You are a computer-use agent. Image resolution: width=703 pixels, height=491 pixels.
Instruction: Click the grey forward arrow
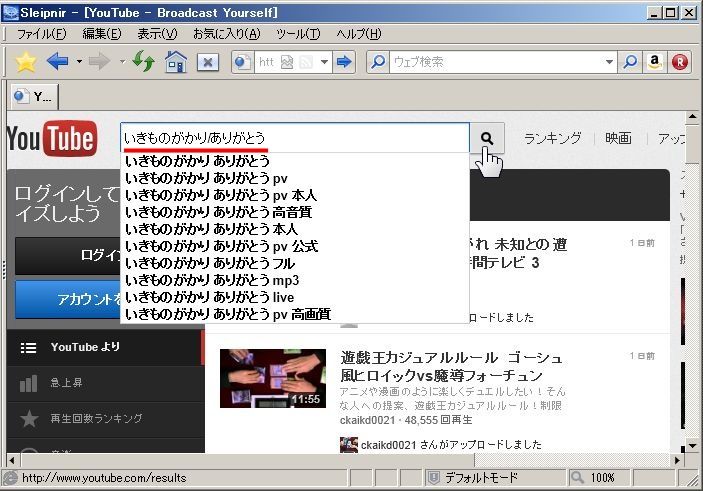99,61
